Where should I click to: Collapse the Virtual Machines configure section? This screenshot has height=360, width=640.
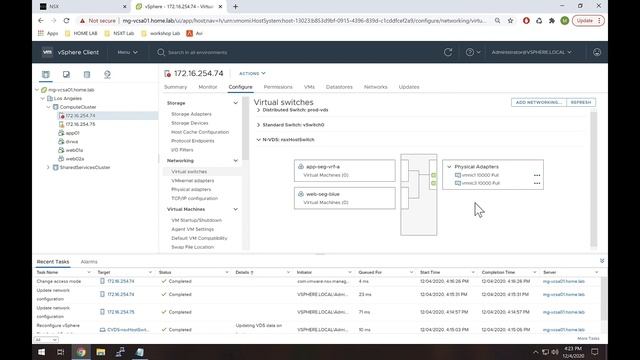pyautogui.click(x=236, y=209)
